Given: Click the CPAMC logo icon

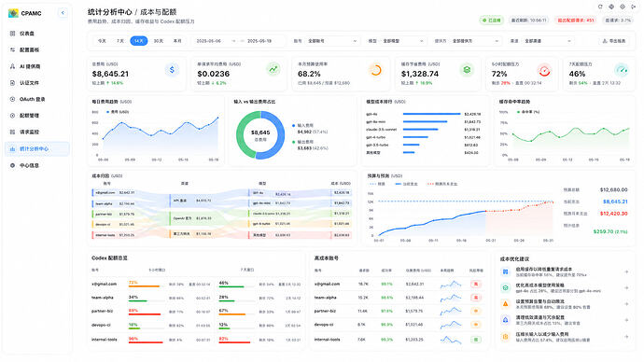Looking at the screenshot, I should pos(13,13).
